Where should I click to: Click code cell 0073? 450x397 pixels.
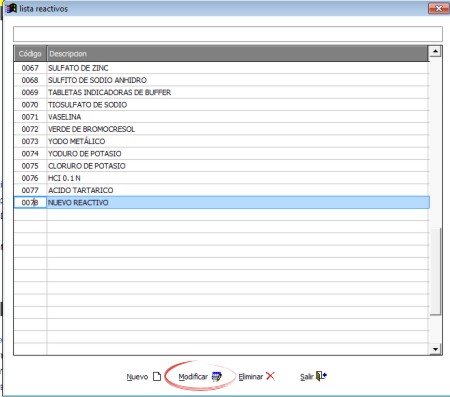[x=30, y=141]
